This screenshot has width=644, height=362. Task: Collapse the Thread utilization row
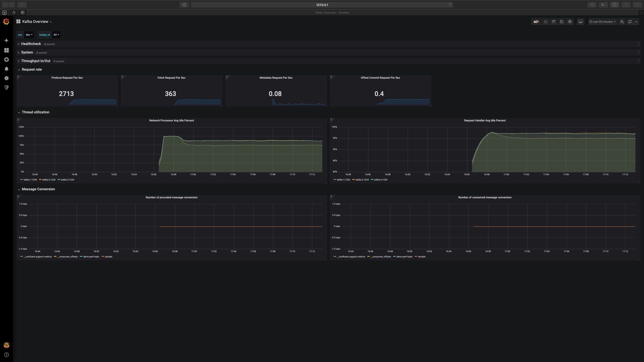click(x=35, y=112)
